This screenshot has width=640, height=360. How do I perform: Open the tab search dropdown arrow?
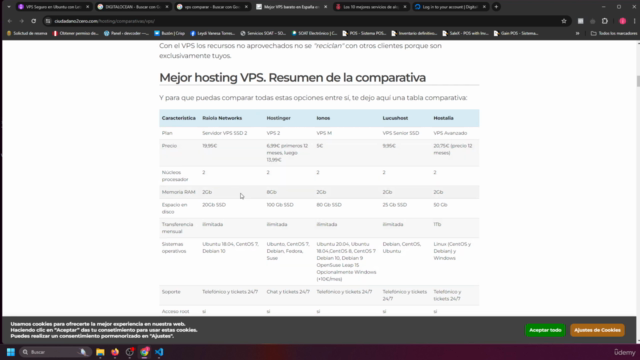coord(9,7)
